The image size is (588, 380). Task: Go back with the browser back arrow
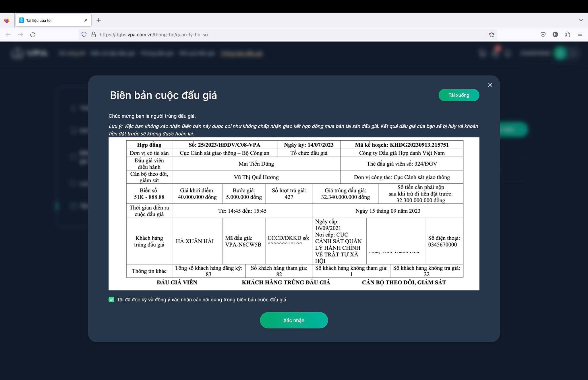pos(8,35)
